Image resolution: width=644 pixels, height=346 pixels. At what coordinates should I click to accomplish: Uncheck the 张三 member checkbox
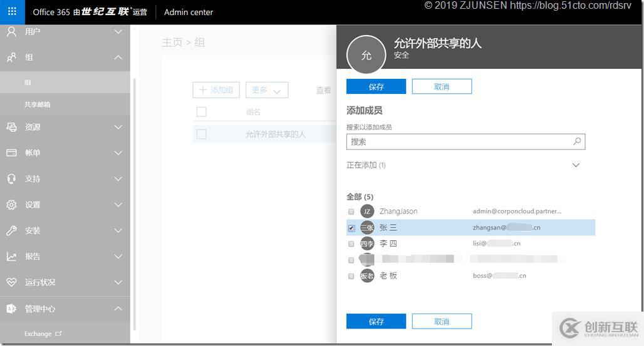[x=351, y=228]
